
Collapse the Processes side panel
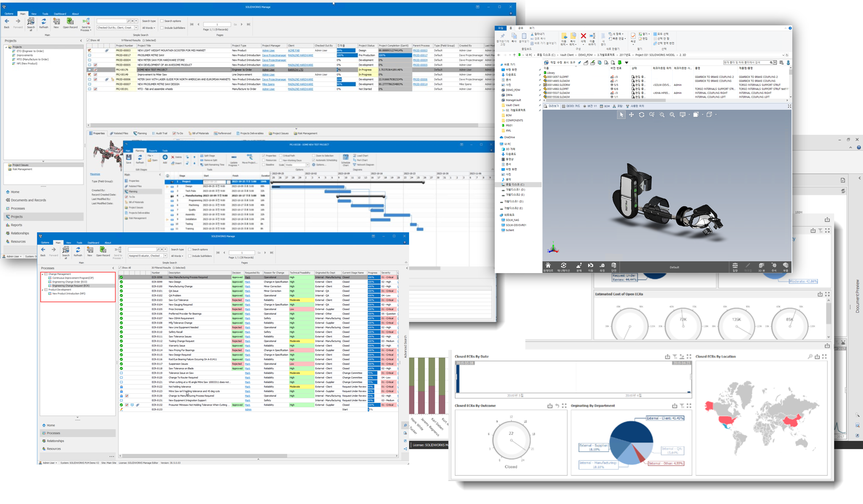pos(113,268)
